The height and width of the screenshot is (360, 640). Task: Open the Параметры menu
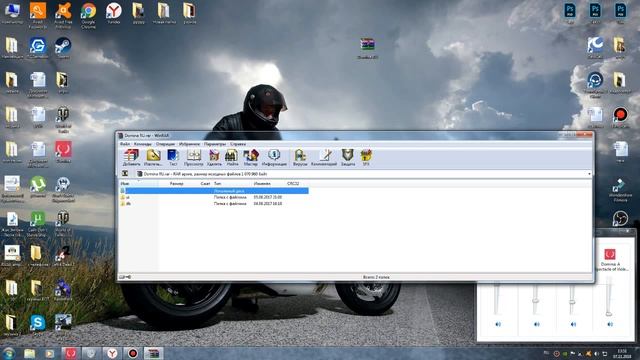point(215,144)
